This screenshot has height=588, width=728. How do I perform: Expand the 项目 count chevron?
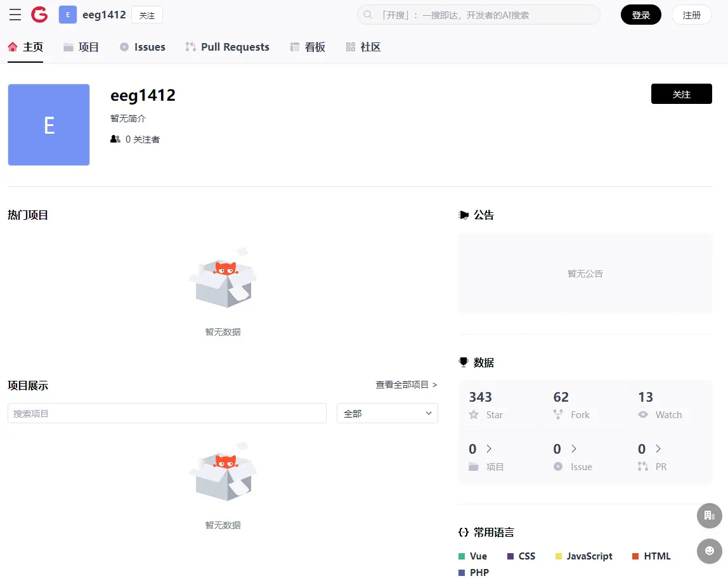click(x=489, y=449)
